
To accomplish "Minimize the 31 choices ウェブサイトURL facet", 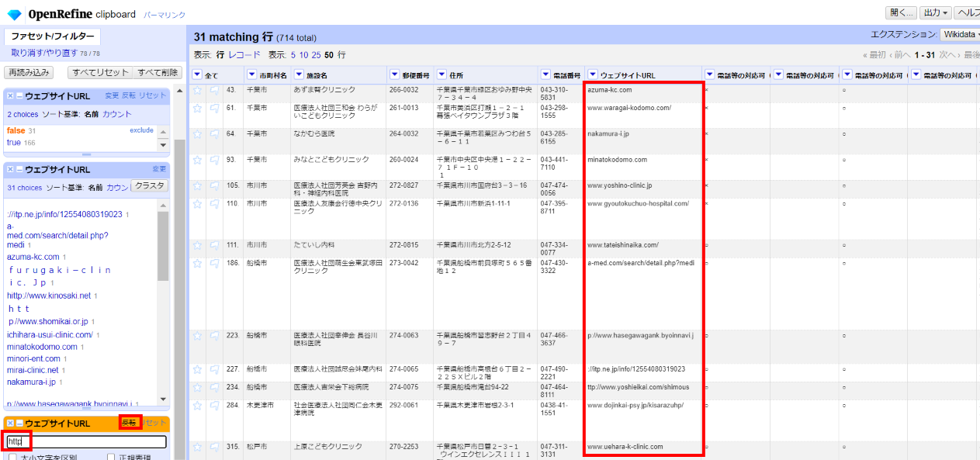I will (19, 169).
